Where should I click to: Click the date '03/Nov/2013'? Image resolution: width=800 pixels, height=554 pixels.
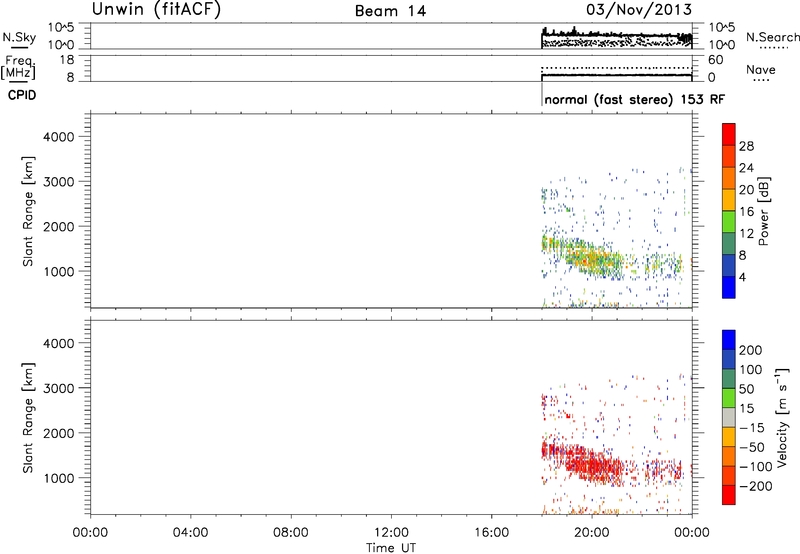coord(639,10)
